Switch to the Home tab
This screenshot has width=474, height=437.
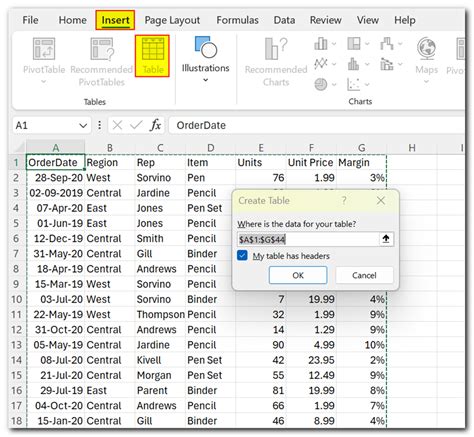click(x=72, y=20)
